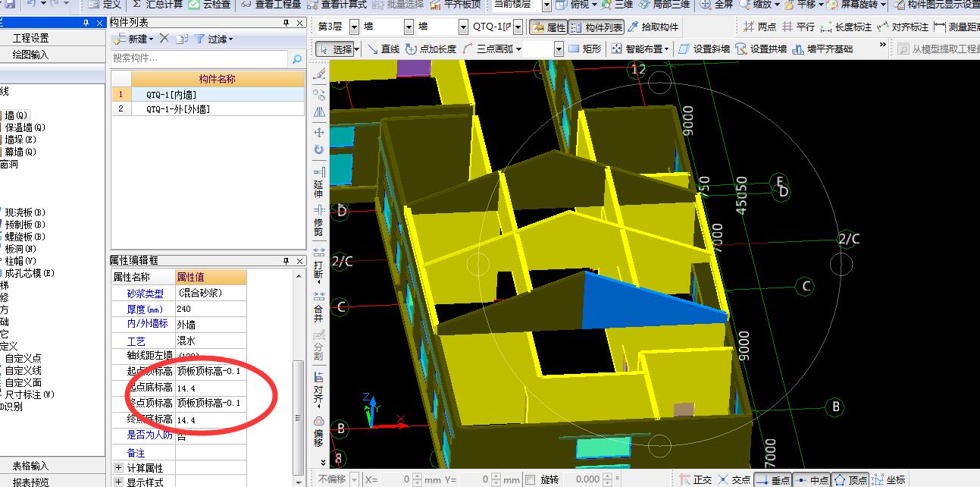Toggle the 旋转 rotate checkbox
This screenshot has height=487, width=980.
point(530,479)
